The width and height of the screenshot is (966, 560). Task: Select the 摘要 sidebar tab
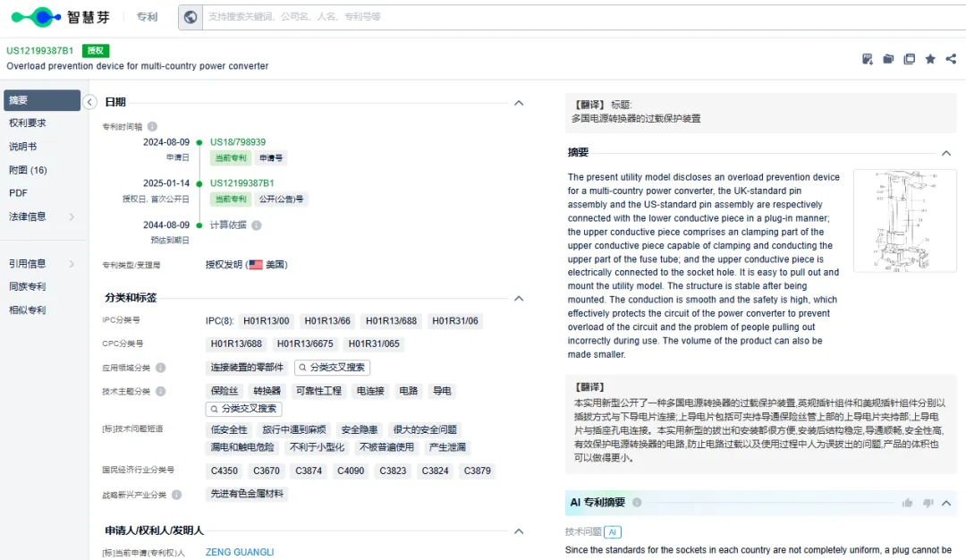(x=42, y=100)
